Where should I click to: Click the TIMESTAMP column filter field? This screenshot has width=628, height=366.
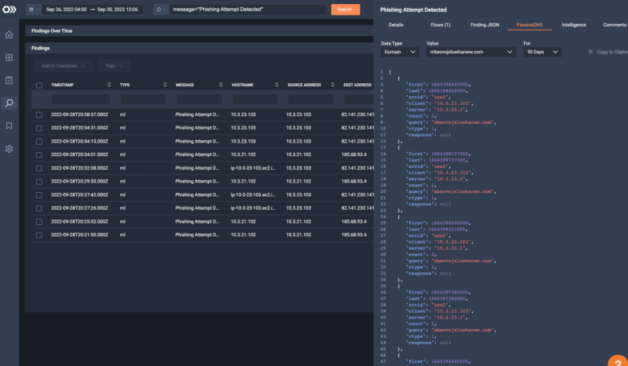click(x=81, y=99)
